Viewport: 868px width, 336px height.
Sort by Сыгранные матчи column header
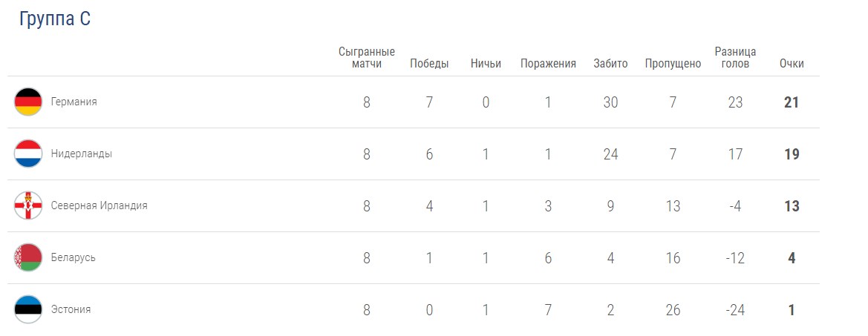tap(367, 57)
